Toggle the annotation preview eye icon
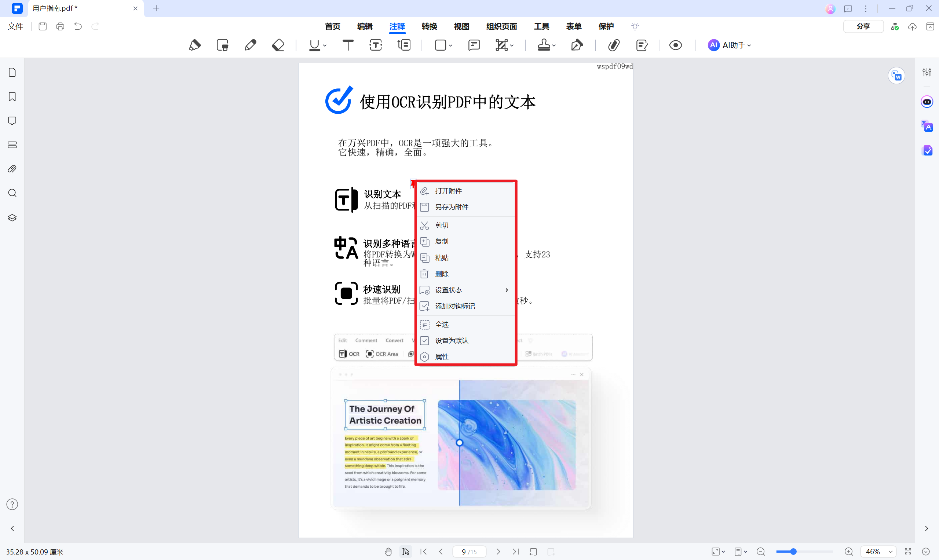This screenshot has width=939, height=560. (x=675, y=45)
